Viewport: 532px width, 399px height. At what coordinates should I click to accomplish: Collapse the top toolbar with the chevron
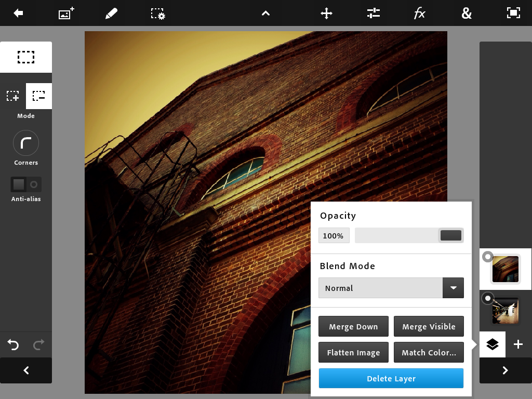pos(265,14)
